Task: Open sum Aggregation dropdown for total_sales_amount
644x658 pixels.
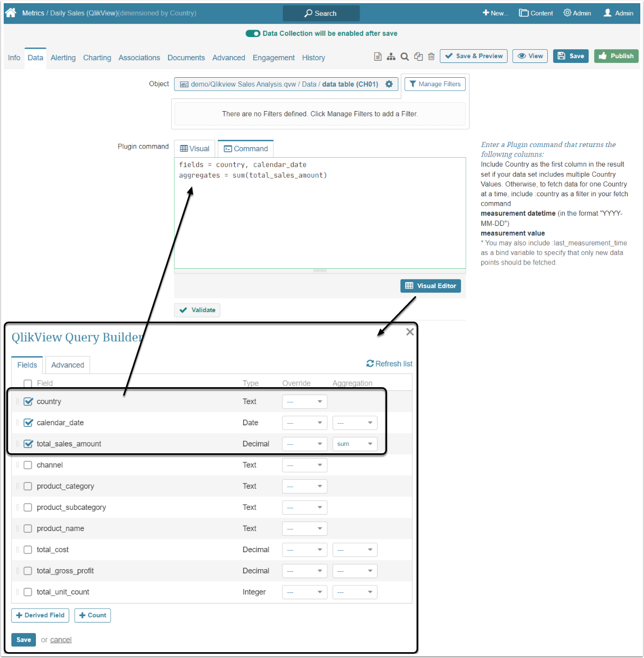Action: (x=355, y=444)
